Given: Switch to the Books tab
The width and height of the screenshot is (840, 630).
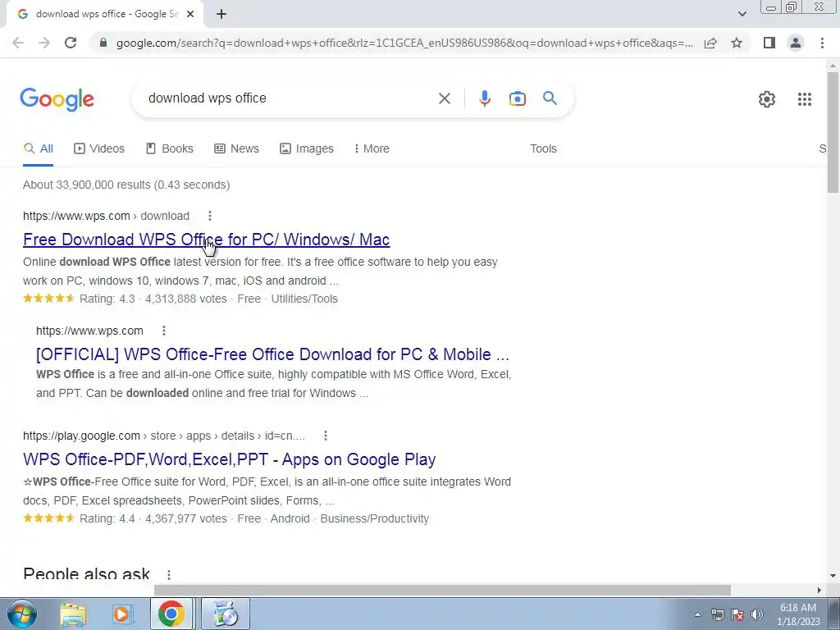Looking at the screenshot, I should pos(169,148).
